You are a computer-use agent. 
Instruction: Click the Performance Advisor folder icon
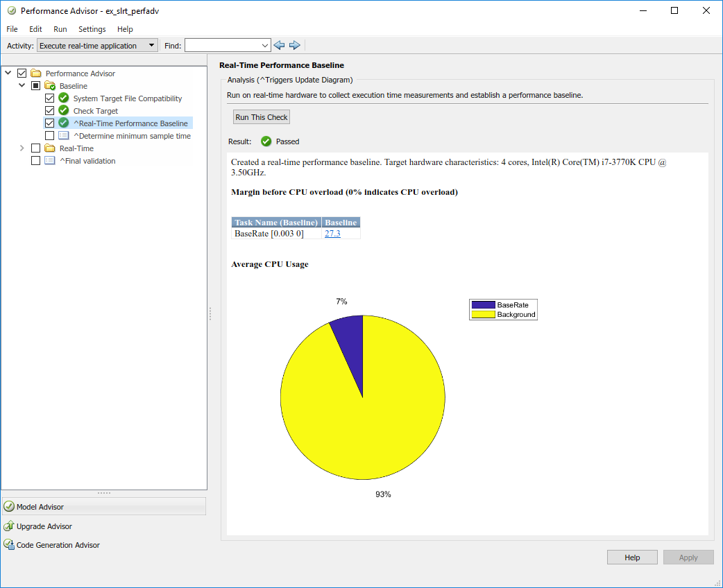(x=36, y=73)
